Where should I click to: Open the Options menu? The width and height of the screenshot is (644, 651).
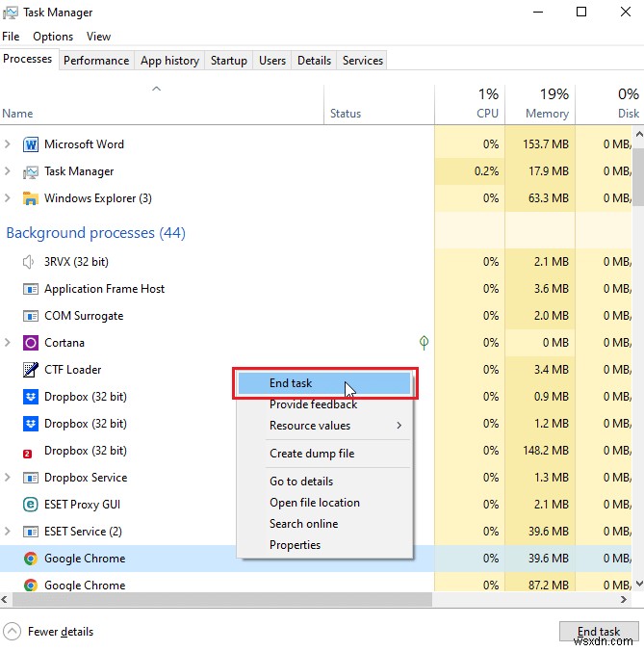tap(53, 37)
